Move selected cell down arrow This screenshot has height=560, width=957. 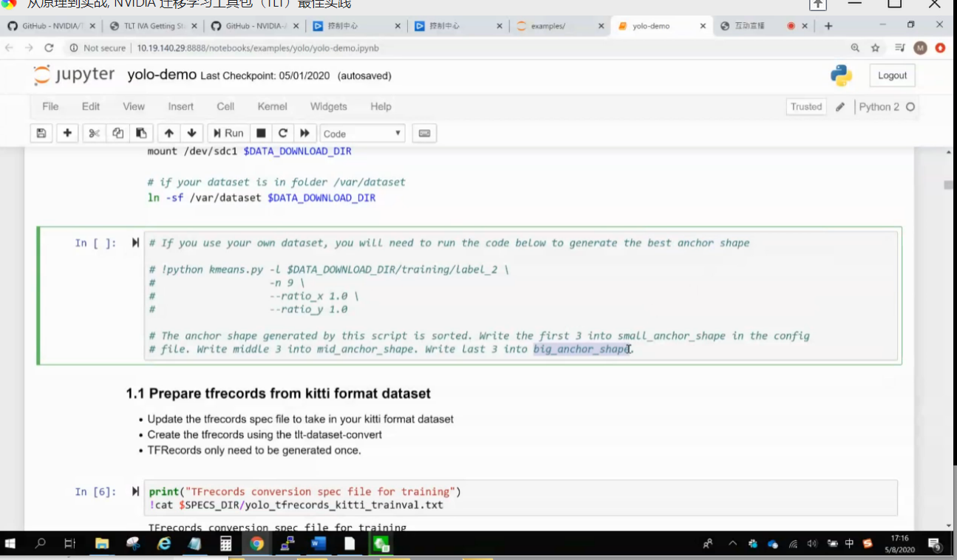click(x=192, y=134)
